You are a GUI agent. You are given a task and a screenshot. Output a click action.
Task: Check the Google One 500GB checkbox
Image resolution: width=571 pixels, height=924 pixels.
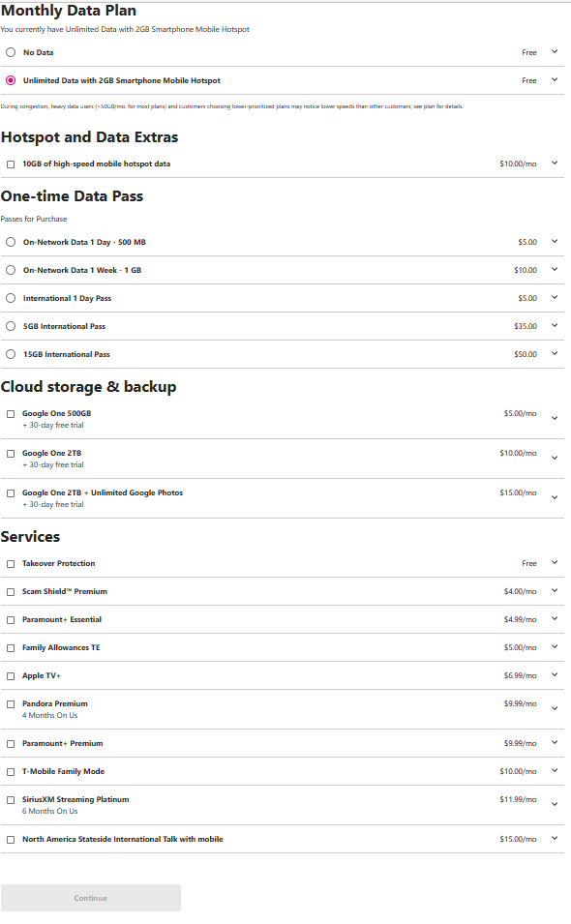coord(11,414)
